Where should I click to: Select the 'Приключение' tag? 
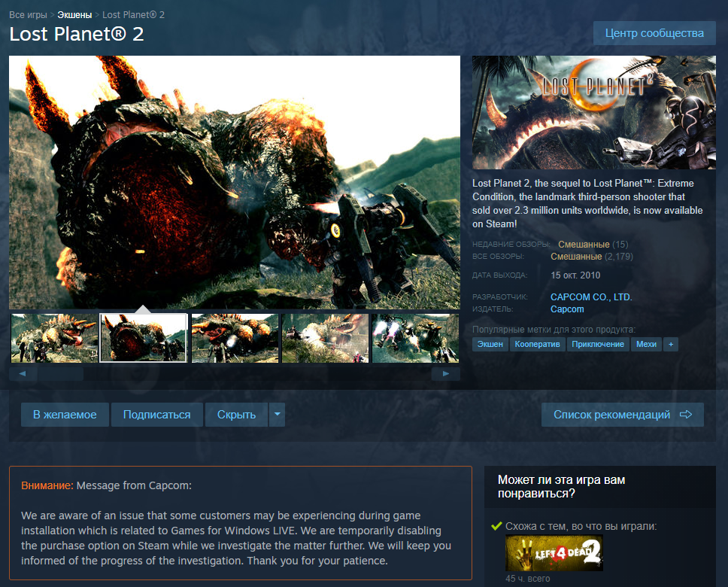pyautogui.click(x=598, y=345)
